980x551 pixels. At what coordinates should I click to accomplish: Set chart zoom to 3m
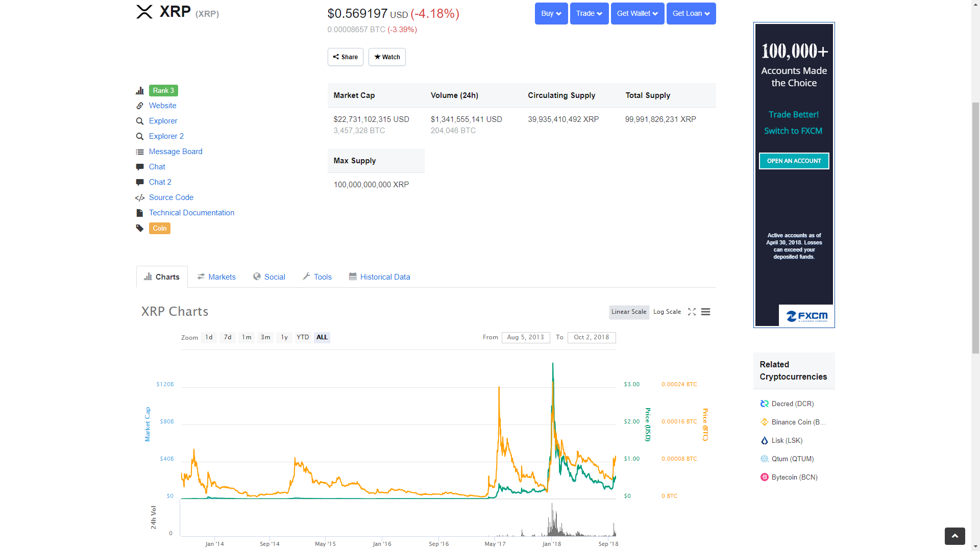[x=265, y=337]
